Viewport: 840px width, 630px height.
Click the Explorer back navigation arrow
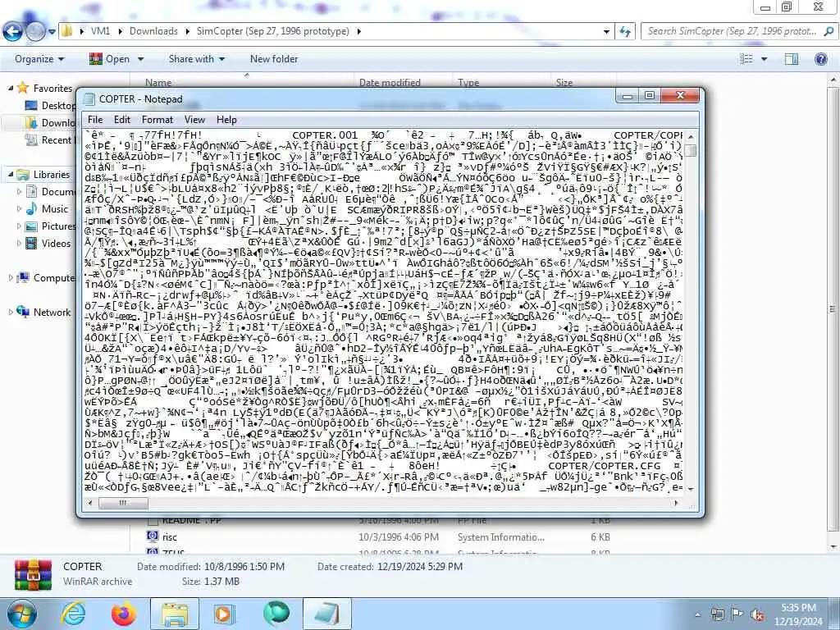[x=13, y=32]
